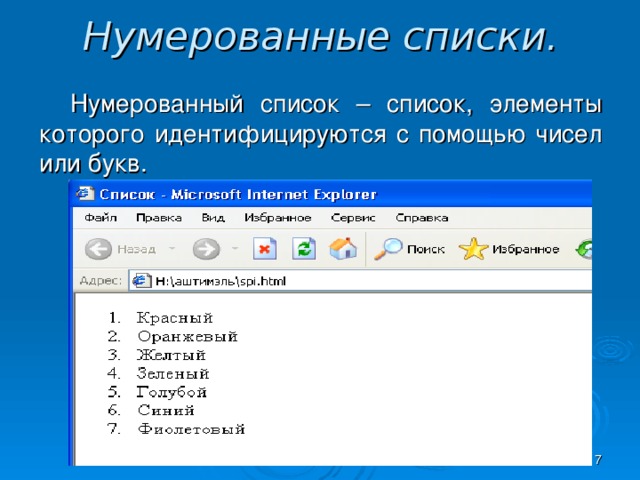Click the partially visible Media icon in toolbar

[x=584, y=249]
